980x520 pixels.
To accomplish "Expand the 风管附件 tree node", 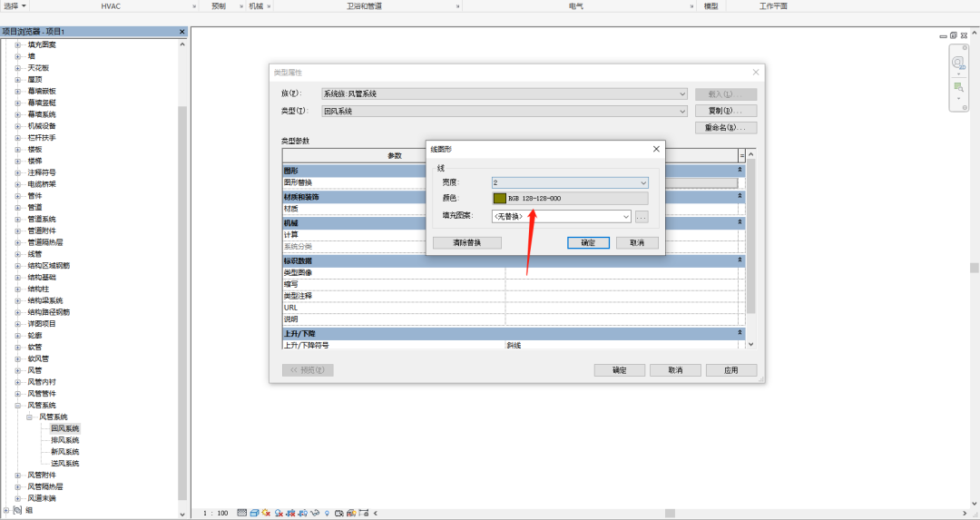I will 17,475.
